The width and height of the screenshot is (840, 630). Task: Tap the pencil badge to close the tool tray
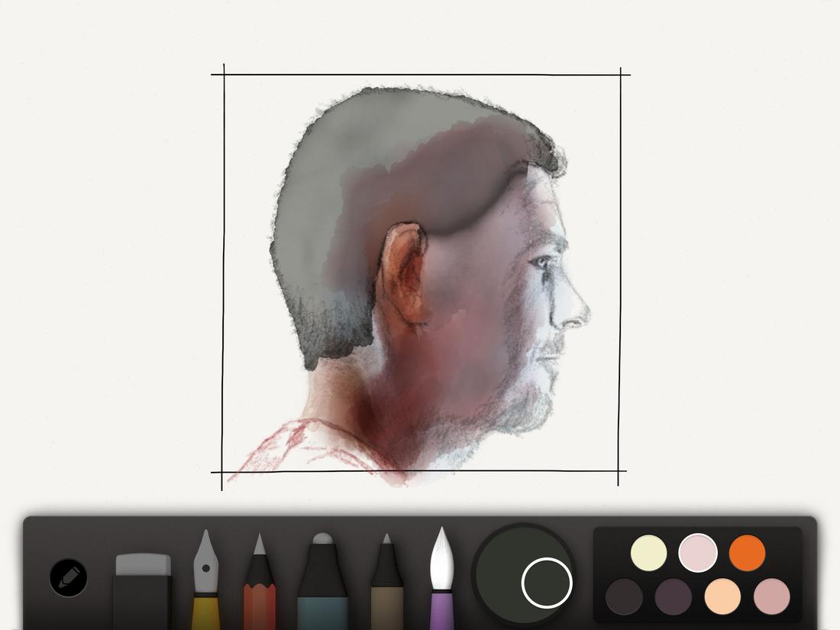[69, 575]
